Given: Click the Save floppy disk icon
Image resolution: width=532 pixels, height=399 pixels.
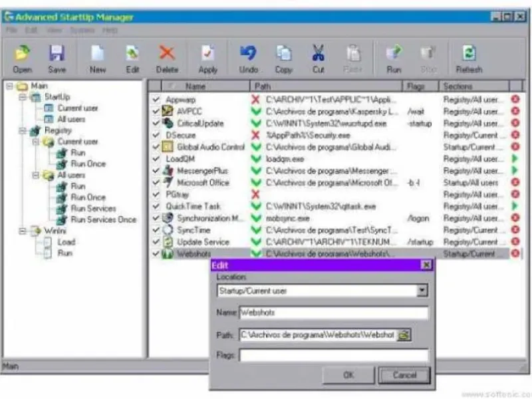Looking at the screenshot, I should 57,53.
